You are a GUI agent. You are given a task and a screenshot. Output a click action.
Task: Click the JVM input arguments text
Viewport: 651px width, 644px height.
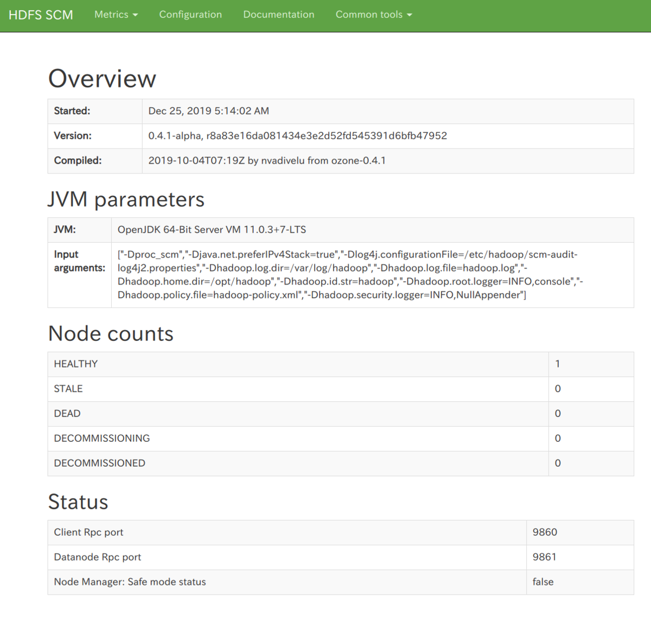pos(350,275)
